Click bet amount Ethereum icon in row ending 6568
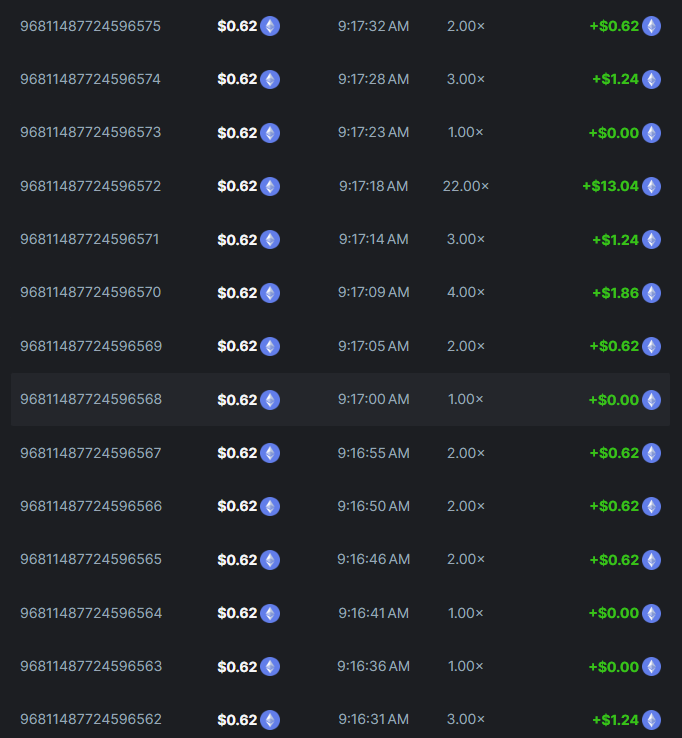682x738 pixels. click(x=270, y=400)
